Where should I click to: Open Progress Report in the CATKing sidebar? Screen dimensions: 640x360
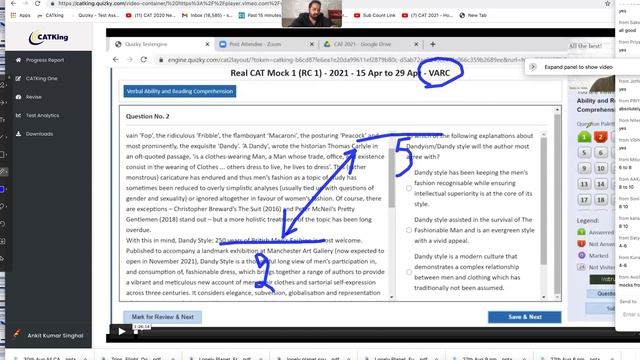click(x=45, y=60)
